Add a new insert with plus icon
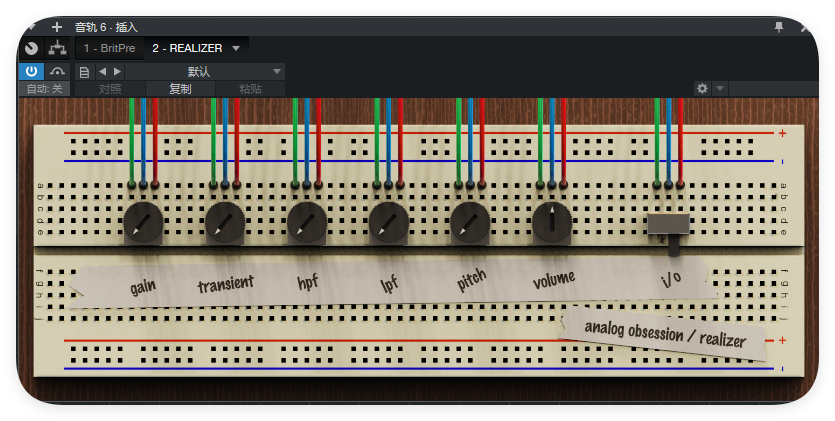The height and width of the screenshot is (421, 835). (x=57, y=27)
